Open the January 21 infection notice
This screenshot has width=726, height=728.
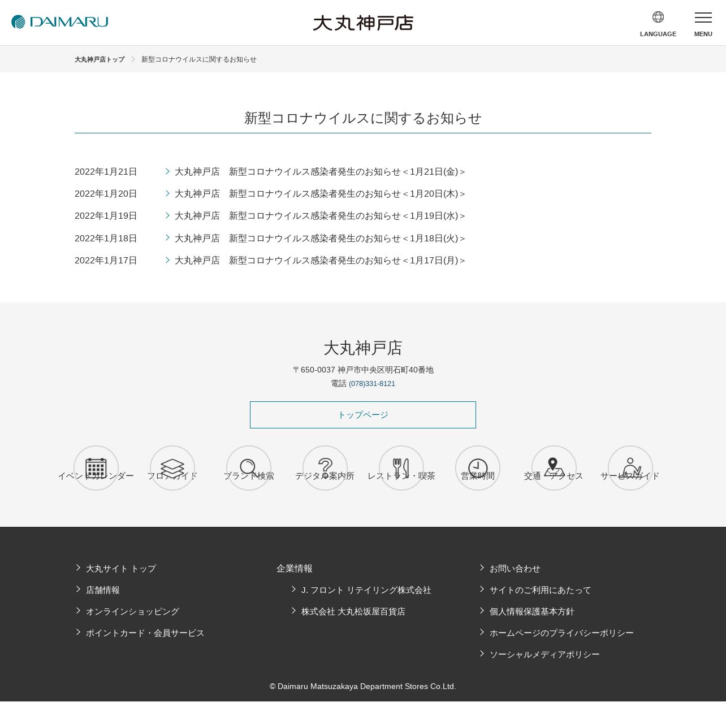click(320, 172)
